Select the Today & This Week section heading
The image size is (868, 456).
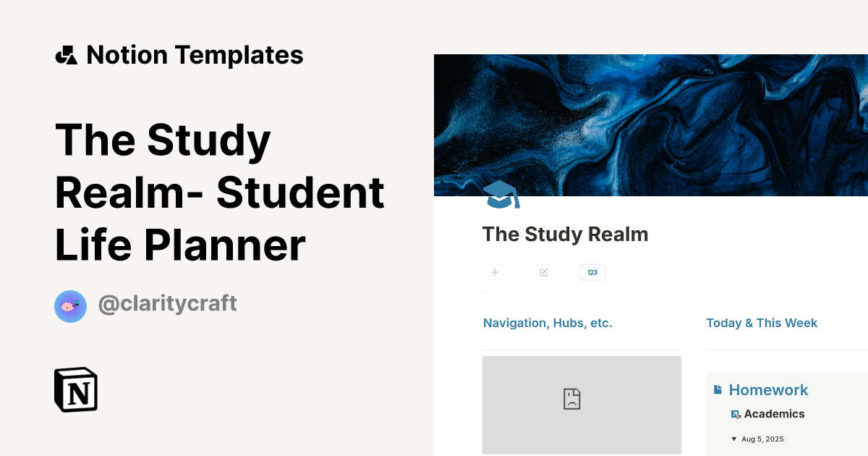click(762, 323)
